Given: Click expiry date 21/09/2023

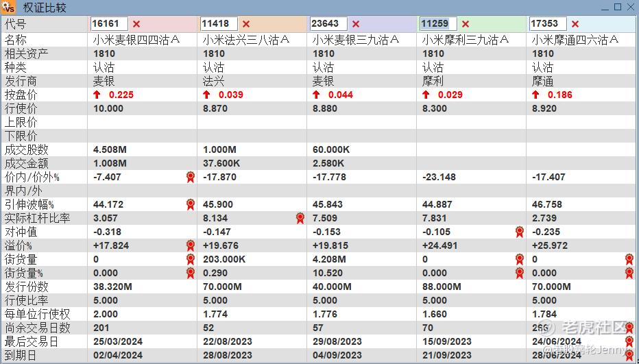Looking at the screenshot, I should point(446,355).
